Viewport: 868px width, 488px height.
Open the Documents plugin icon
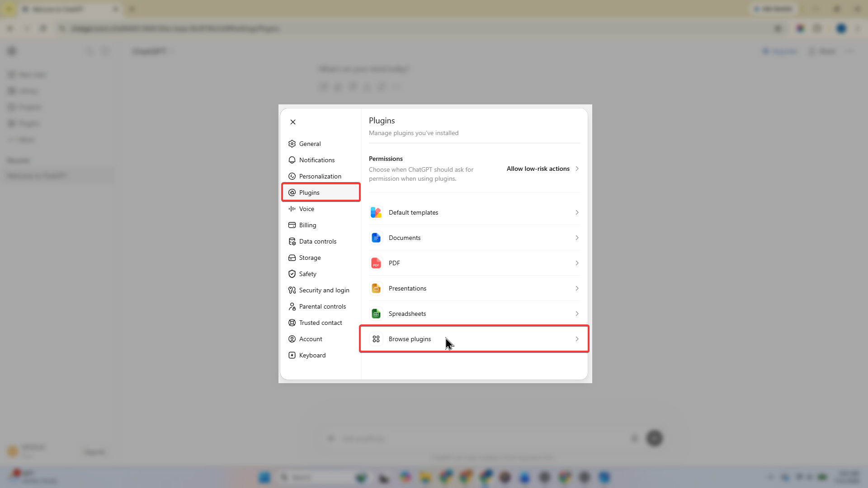coord(376,238)
